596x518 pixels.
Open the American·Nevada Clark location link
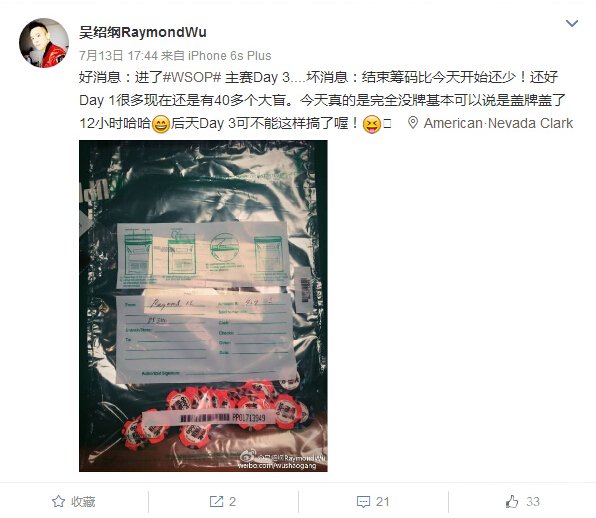(x=498, y=123)
